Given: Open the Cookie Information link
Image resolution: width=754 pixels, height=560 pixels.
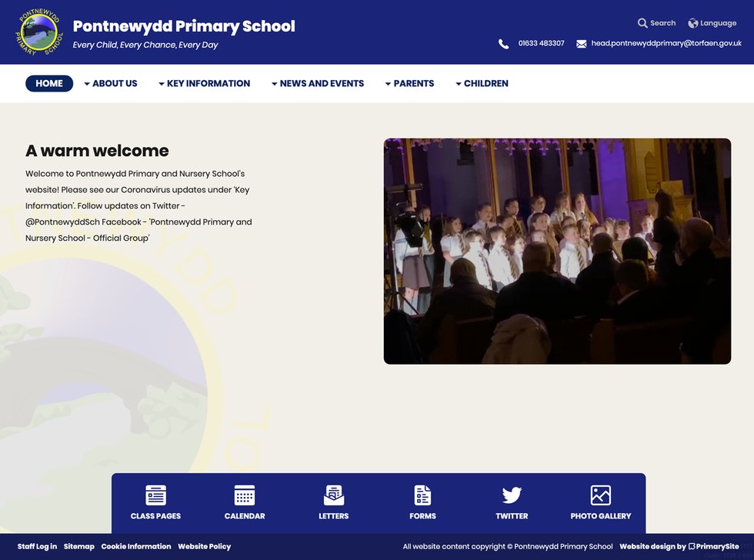Looking at the screenshot, I should (x=136, y=547).
